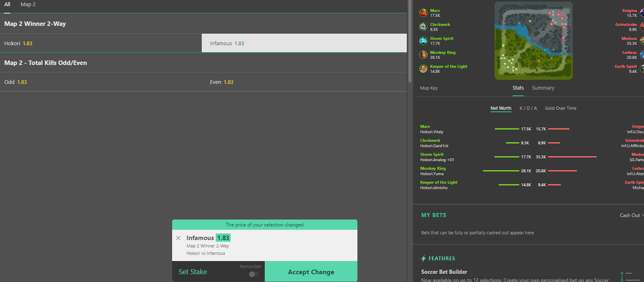Click the Hokori vs Infamous bet slip text
644x282 pixels.
pos(206,253)
